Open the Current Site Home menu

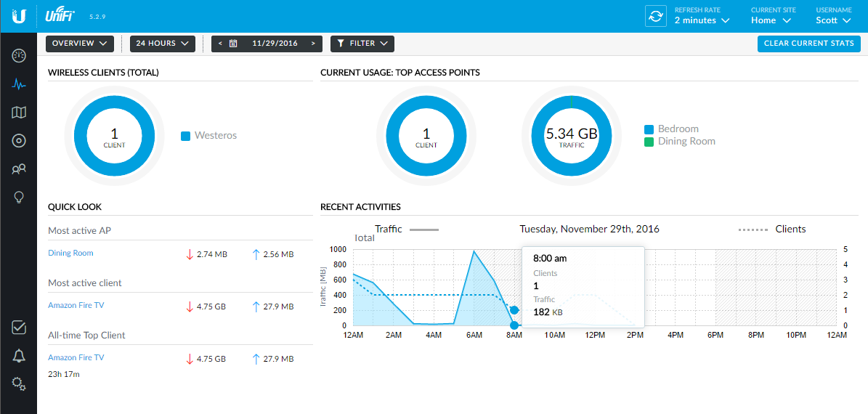pos(771,20)
